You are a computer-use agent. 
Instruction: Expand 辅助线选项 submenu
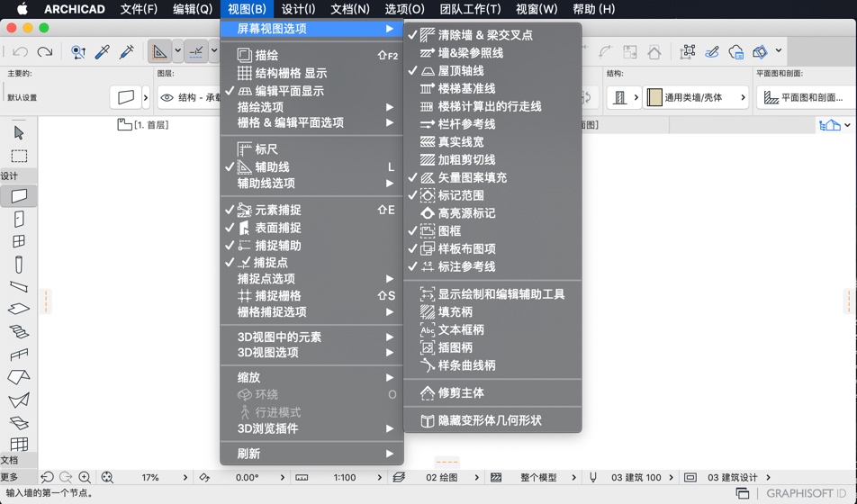point(311,183)
